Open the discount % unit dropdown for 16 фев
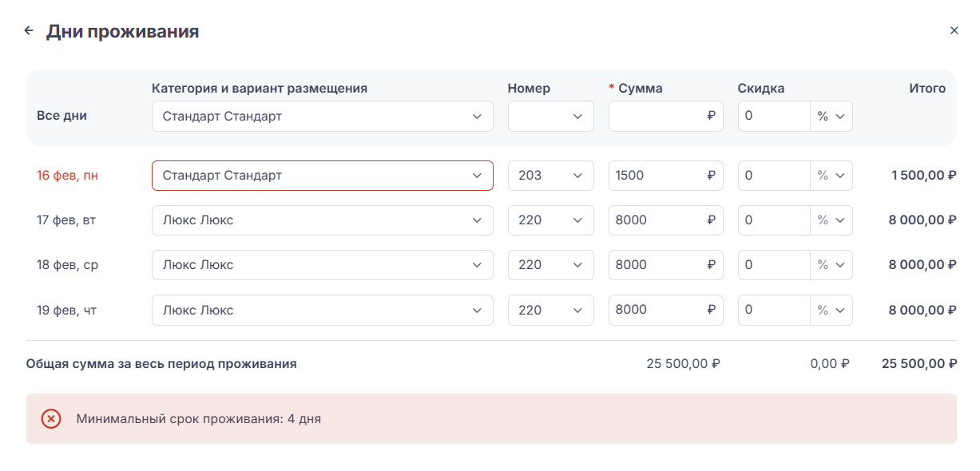 [831, 176]
